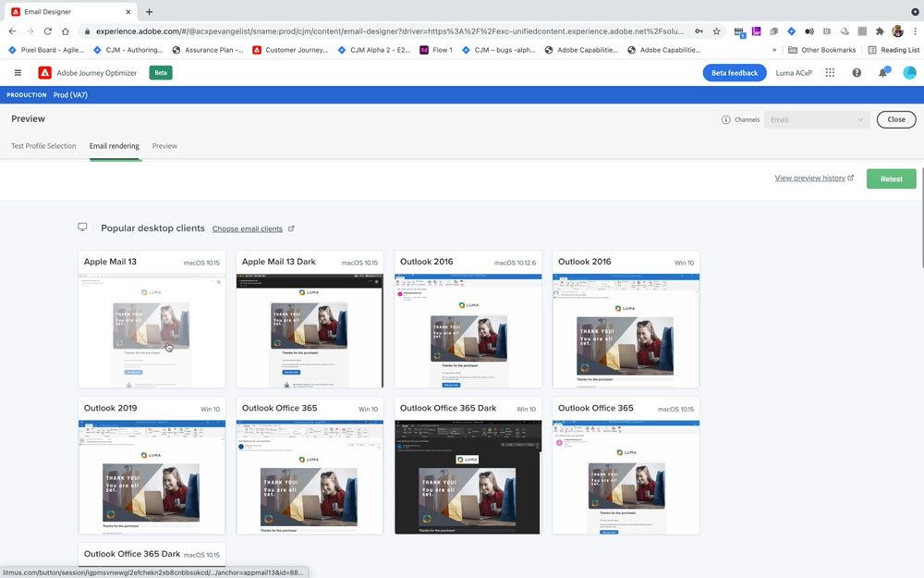Screen dimensions: 924x578
Task: Open Chrome three-dot menu
Action: (x=915, y=31)
